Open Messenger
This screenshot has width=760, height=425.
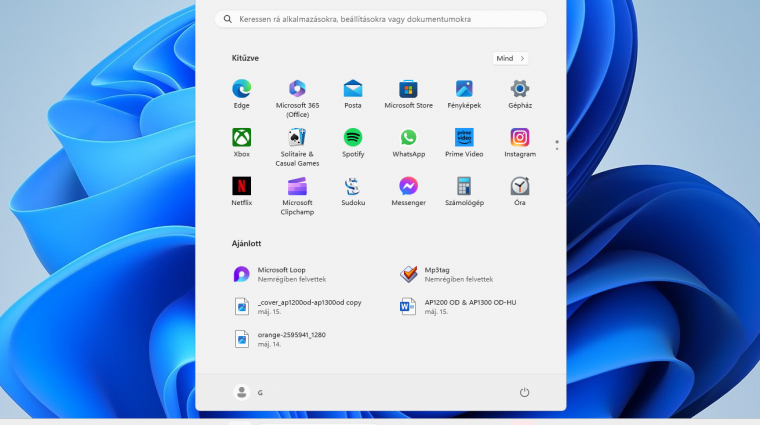(409, 191)
